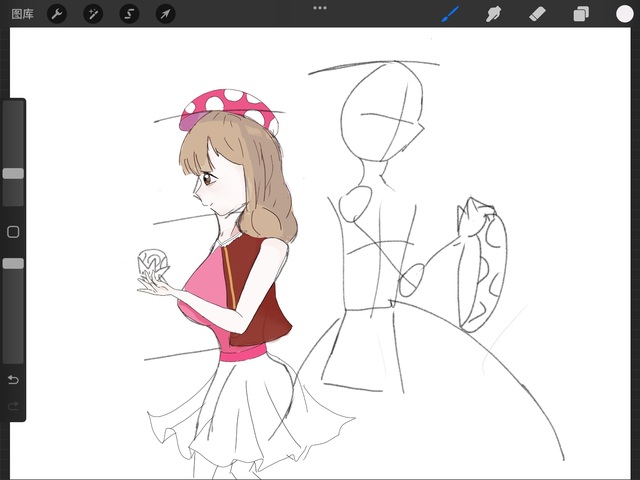Select the Smudge finger tool

(x=493, y=14)
